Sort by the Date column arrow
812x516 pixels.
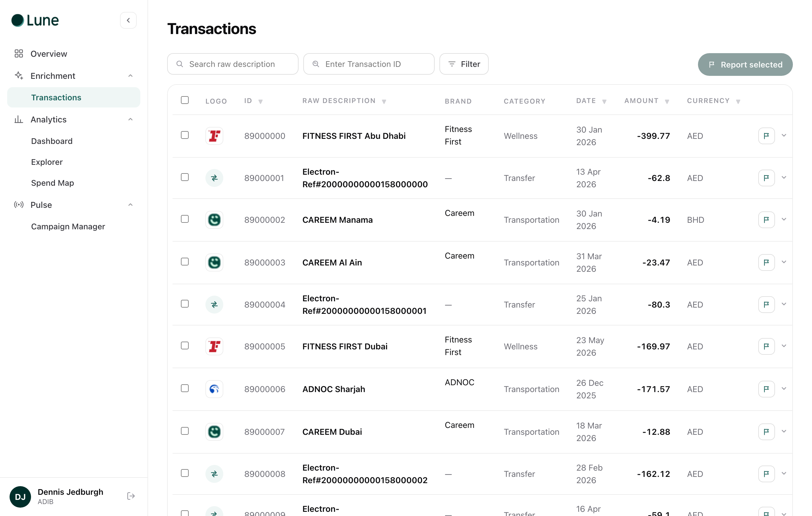[x=604, y=102]
